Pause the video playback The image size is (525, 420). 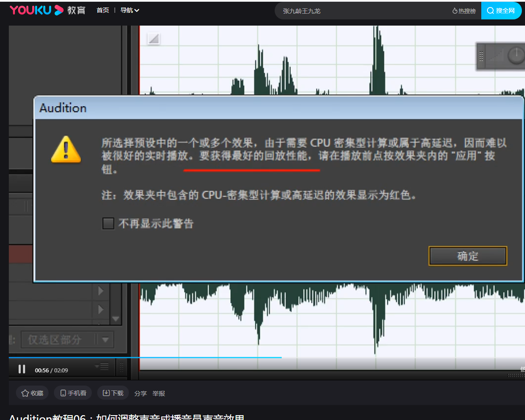[22, 369]
